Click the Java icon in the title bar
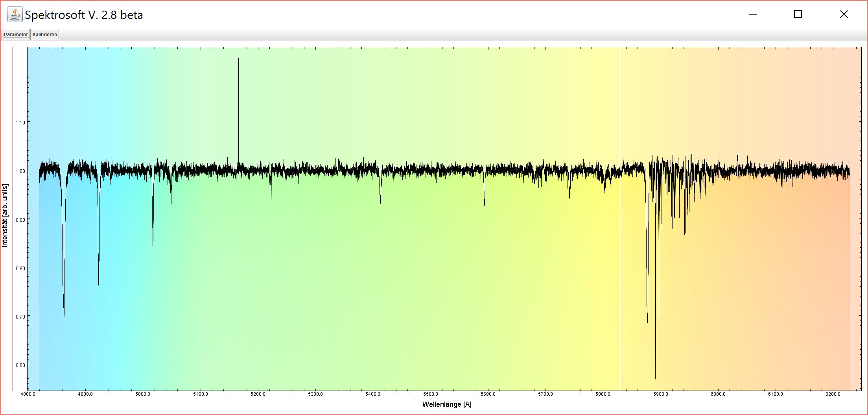 pyautogui.click(x=15, y=15)
